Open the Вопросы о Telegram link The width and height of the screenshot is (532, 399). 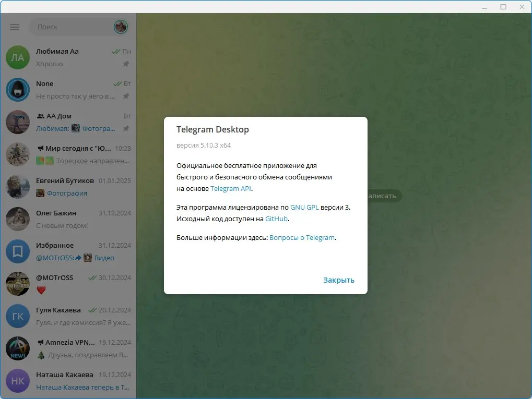click(x=302, y=238)
